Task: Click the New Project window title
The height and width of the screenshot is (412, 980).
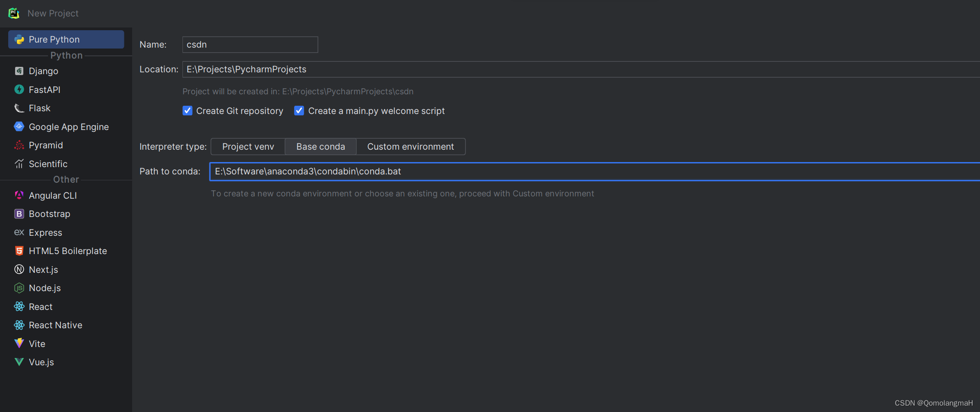Action: (x=53, y=13)
